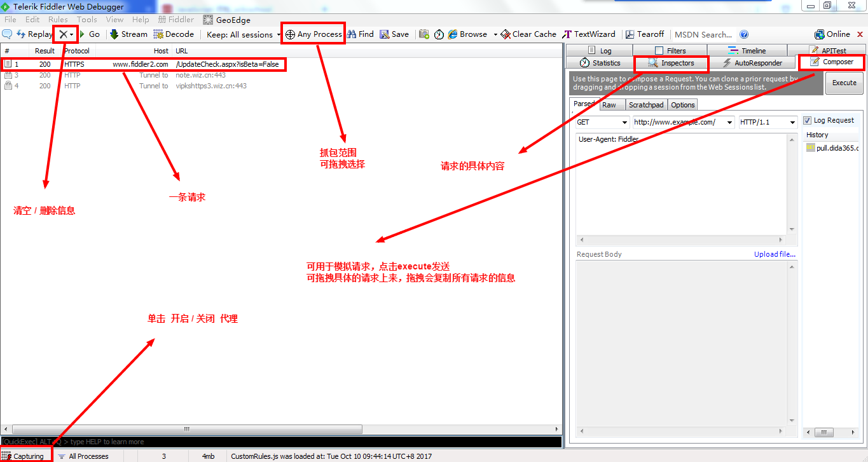Image resolution: width=868 pixels, height=462 pixels.
Task: Click the QuickExec command box
Action: pyautogui.click(x=281, y=442)
